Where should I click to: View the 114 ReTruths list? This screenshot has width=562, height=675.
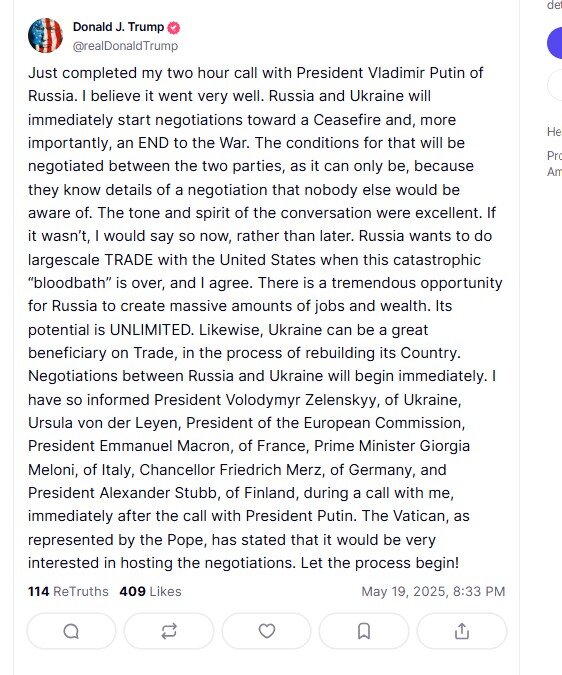[68, 591]
